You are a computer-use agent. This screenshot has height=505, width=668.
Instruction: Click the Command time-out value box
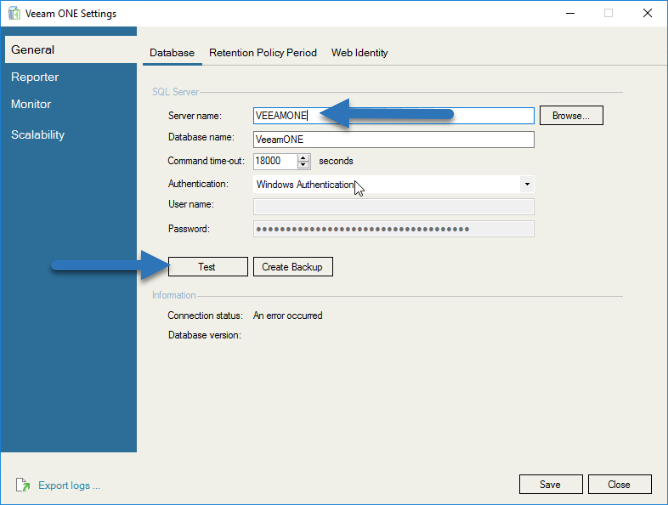(275, 161)
